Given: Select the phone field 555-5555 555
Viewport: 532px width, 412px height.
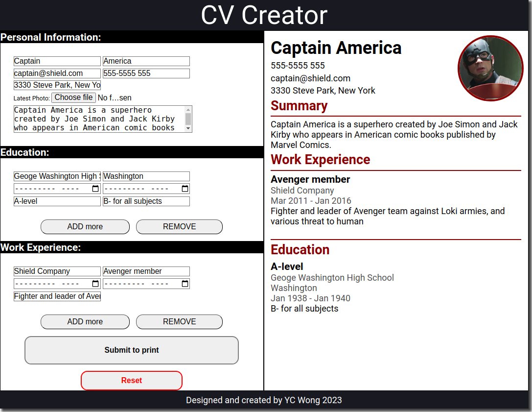Looking at the screenshot, I should pyautogui.click(x=146, y=73).
